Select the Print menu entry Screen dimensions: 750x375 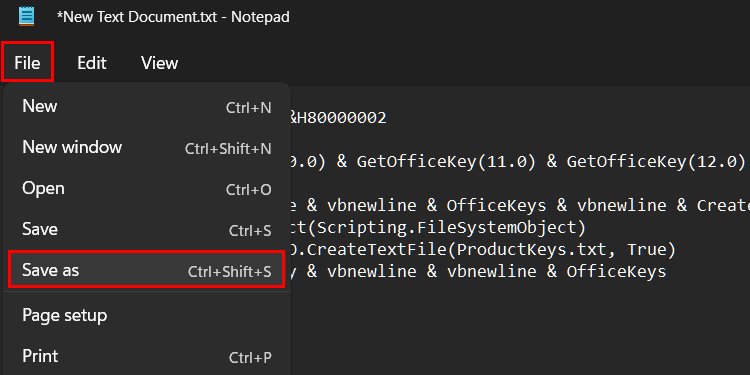[146, 356]
